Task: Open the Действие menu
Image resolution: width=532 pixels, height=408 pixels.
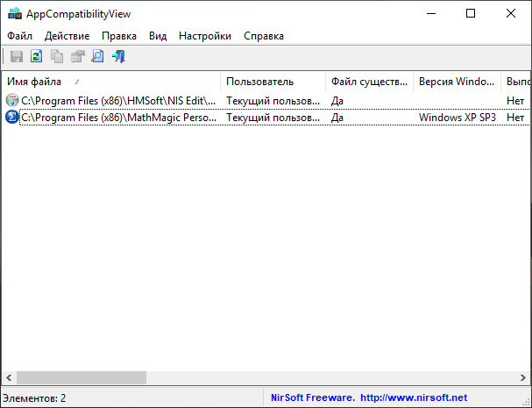Action: (67, 36)
